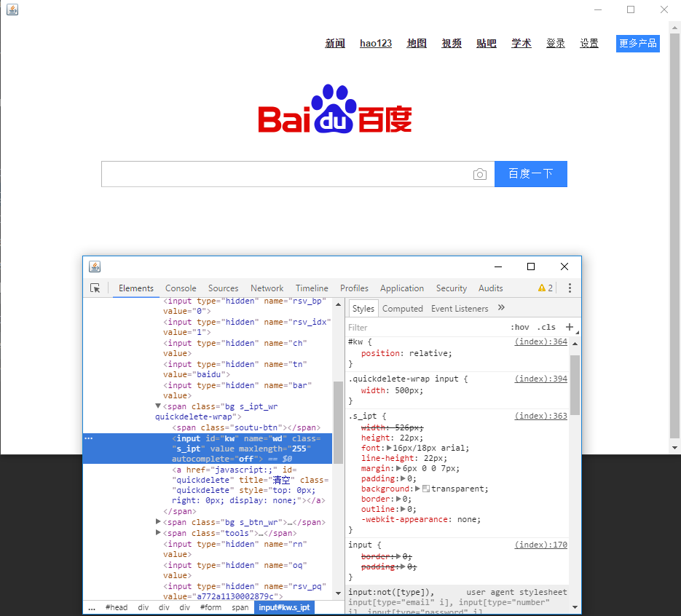The image size is (681, 616).
Task: Click the Elements panel vertical scrollbar thumb
Action: point(338,423)
